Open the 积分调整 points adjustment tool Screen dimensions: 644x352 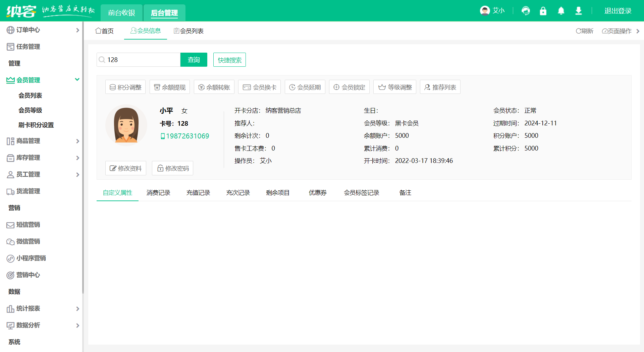coord(125,86)
